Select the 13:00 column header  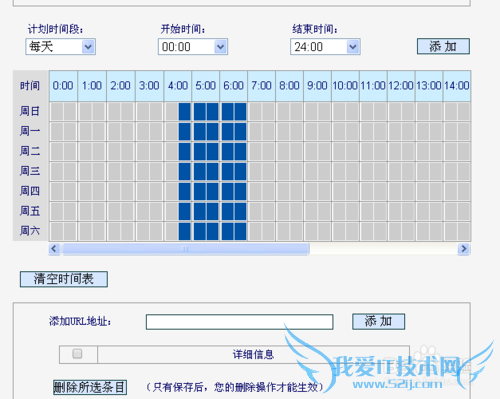coord(429,86)
